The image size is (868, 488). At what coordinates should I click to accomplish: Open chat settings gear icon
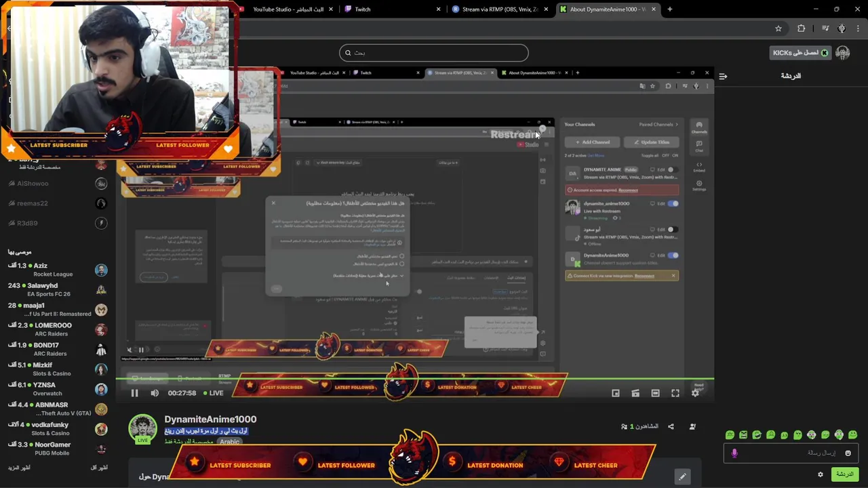click(821, 474)
